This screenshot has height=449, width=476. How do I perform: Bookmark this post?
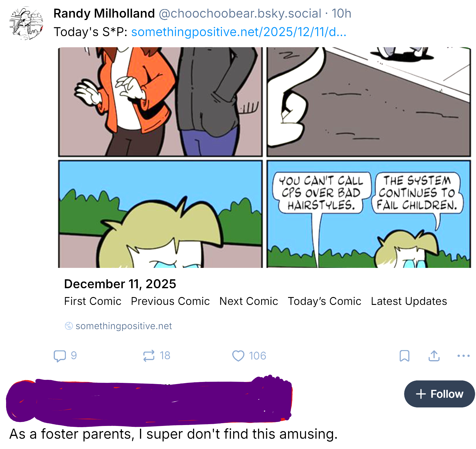(404, 356)
